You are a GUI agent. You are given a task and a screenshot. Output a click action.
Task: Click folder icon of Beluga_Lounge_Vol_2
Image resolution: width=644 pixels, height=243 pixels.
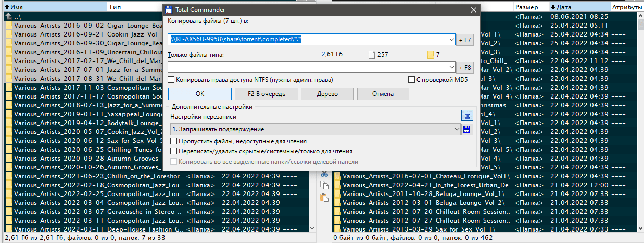click(337, 203)
